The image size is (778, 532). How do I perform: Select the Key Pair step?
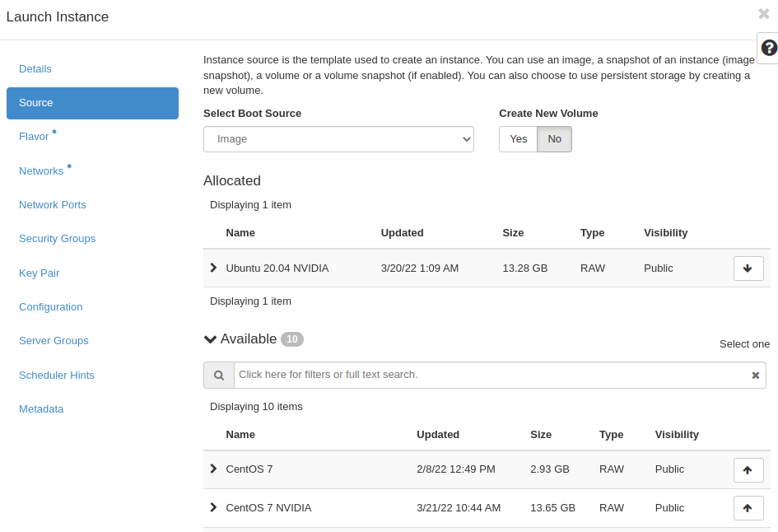(x=39, y=273)
